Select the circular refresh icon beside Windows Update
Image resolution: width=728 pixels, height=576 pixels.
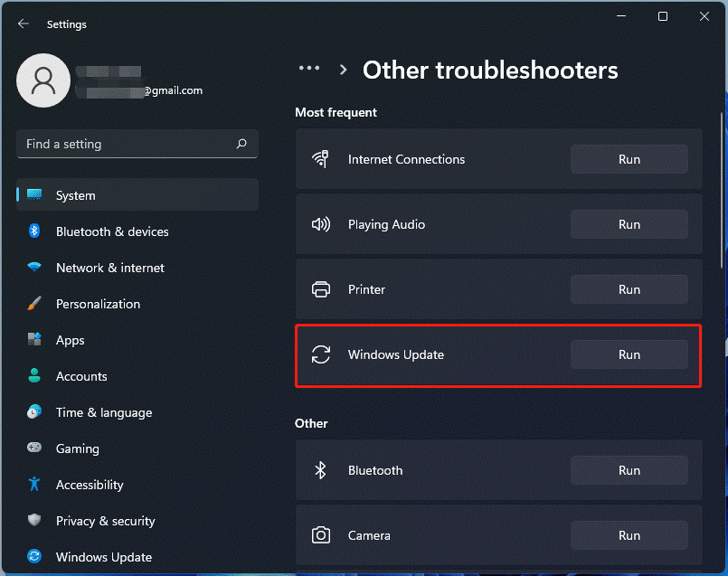click(321, 354)
